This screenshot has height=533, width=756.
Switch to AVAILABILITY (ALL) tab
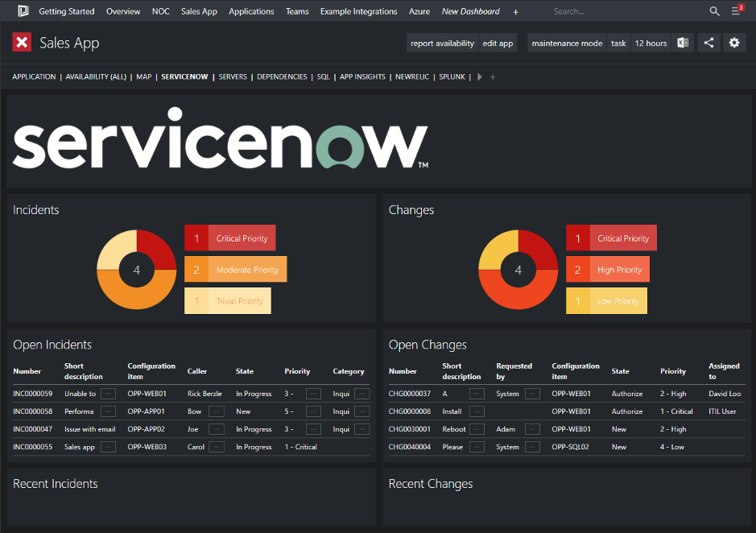[96, 76]
